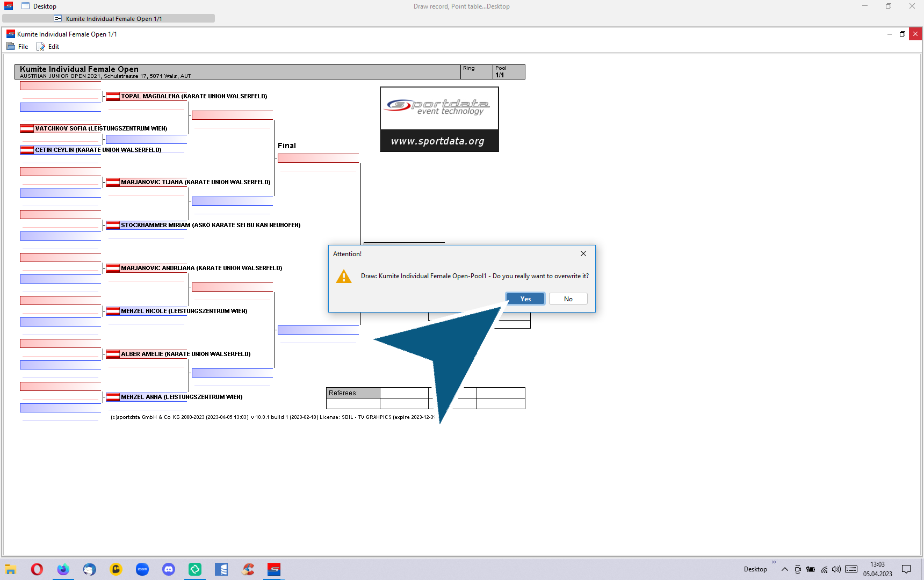Image resolution: width=924 pixels, height=580 pixels.
Task: Open the notification center icon
Action: (906, 569)
